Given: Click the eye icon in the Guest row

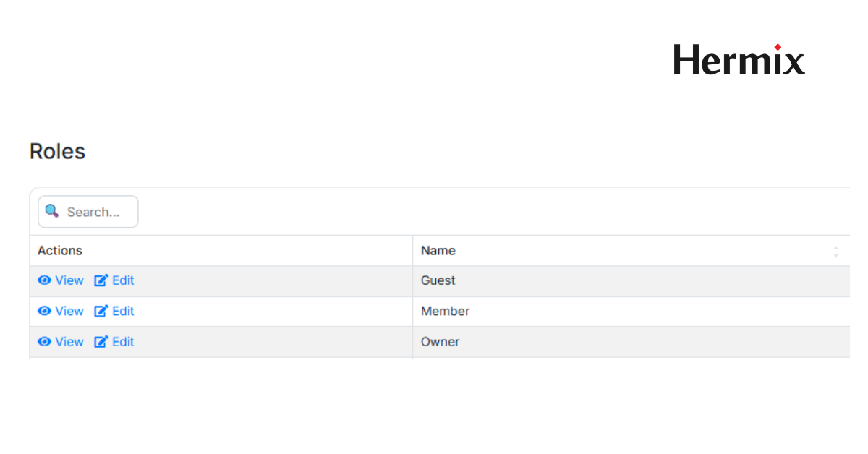Looking at the screenshot, I should point(45,280).
